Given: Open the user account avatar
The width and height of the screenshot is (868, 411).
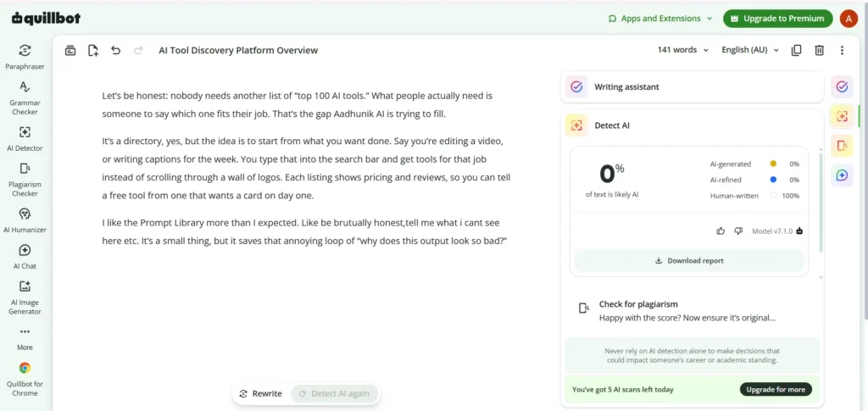Looking at the screenshot, I should 849,19.
